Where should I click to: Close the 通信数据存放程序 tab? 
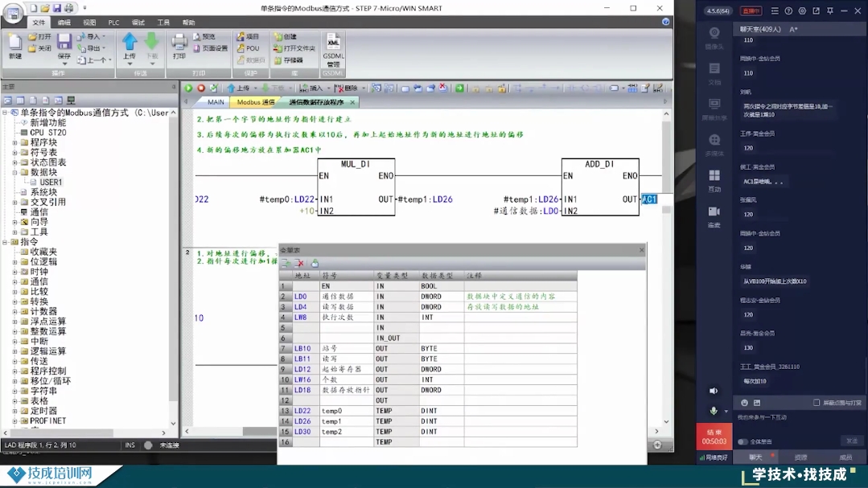pos(352,102)
